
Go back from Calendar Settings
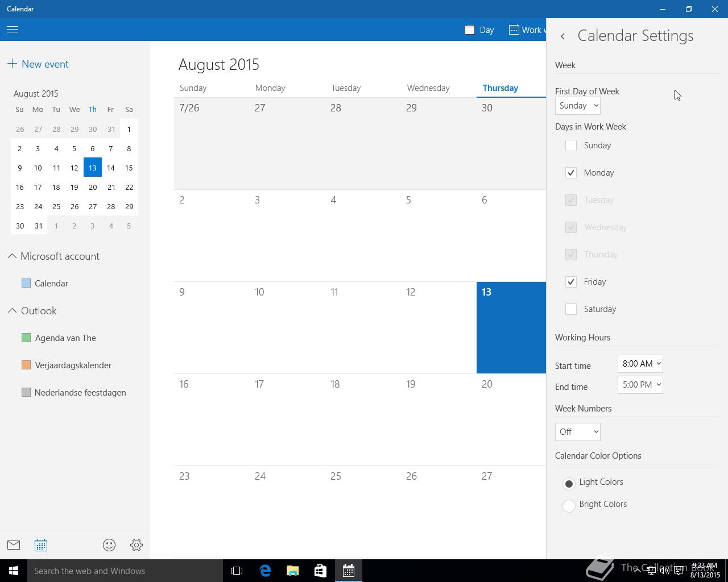[x=562, y=36]
